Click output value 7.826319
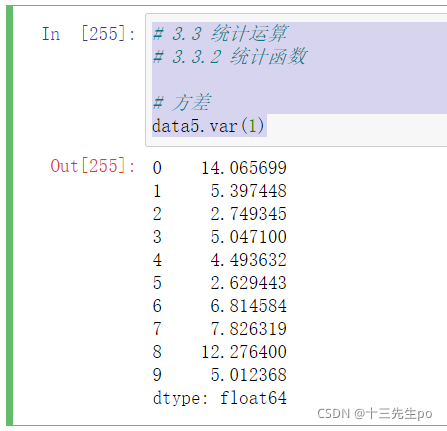Viewport: 447px width, 431px height. tap(249, 329)
